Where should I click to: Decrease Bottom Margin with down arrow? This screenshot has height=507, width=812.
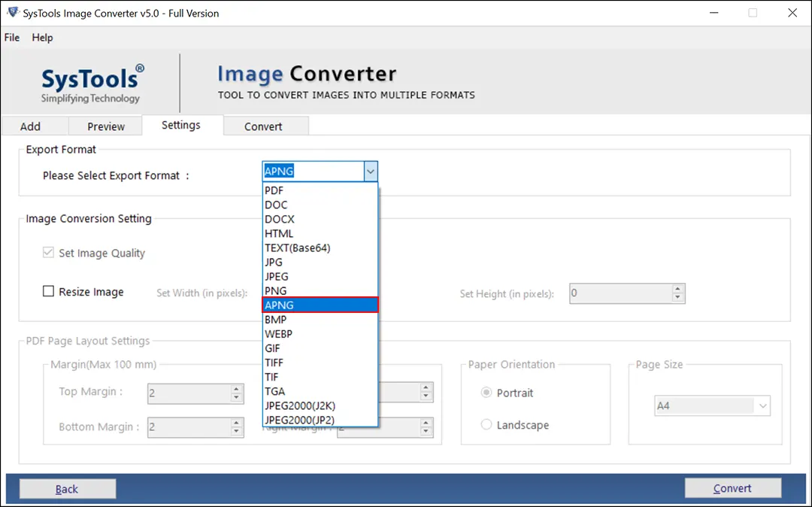[236, 432]
